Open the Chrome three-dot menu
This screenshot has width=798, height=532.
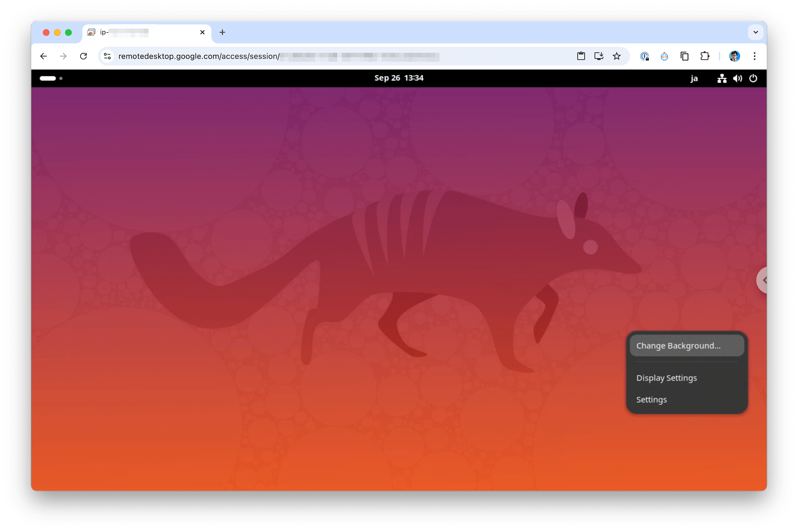click(x=755, y=56)
